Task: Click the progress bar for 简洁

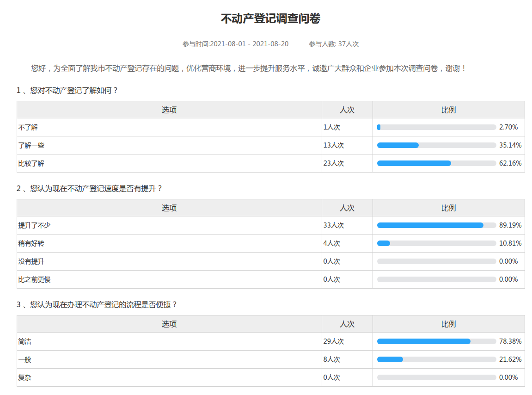Action: pos(436,341)
